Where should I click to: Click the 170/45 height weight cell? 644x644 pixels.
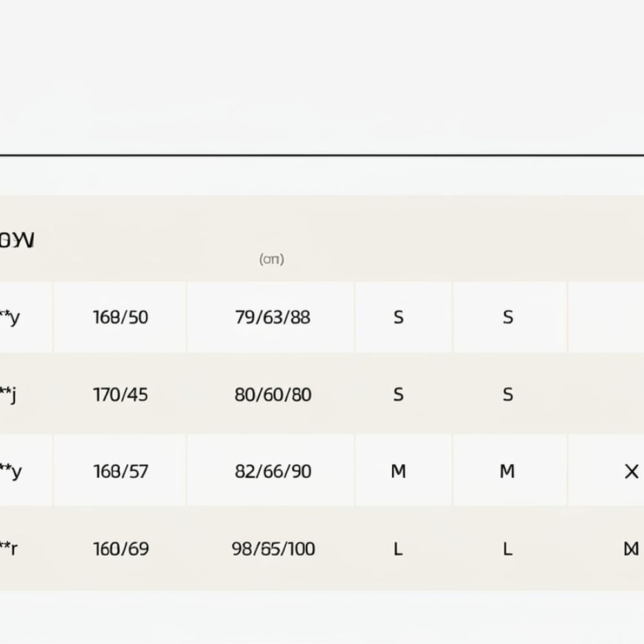pyautogui.click(x=120, y=395)
